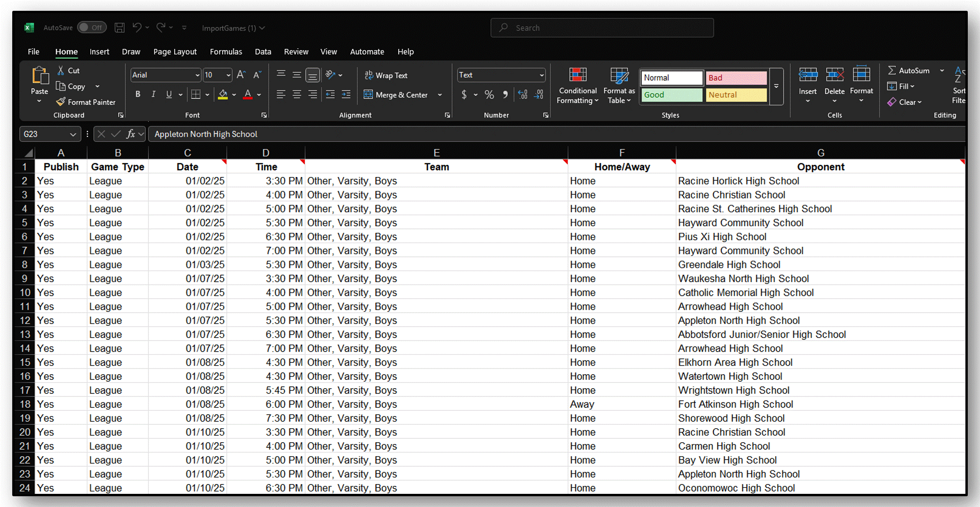Switch to the Insert tab

point(100,52)
